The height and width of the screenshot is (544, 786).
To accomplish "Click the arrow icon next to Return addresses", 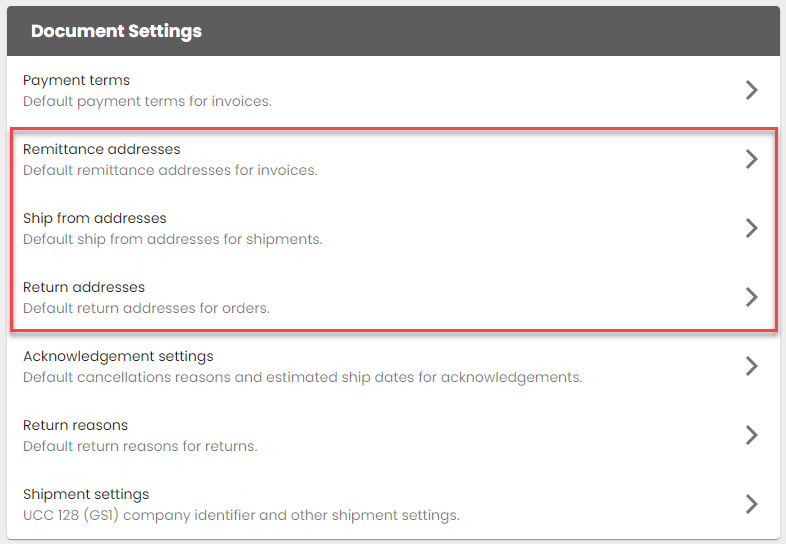I will (752, 297).
